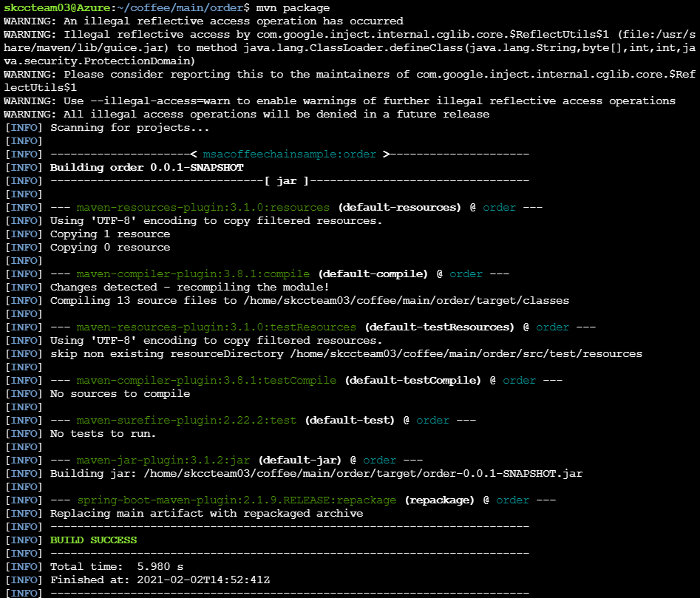Click '(default-testResources)' text

[x=440, y=327]
